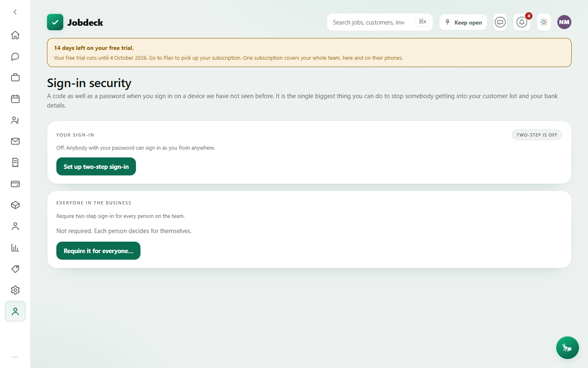Click the 'Not required. Each person decides' text
The width and height of the screenshot is (588, 368).
point(124,231)
